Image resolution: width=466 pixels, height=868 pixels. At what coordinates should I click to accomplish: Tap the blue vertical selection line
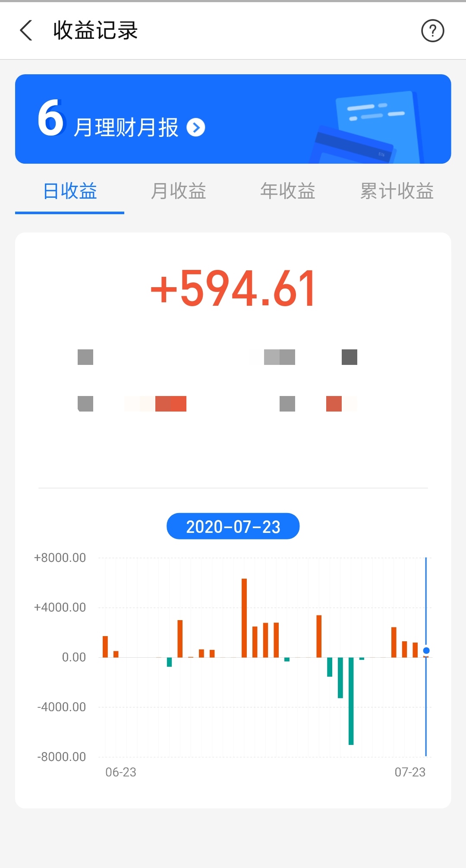click(426, 713)
